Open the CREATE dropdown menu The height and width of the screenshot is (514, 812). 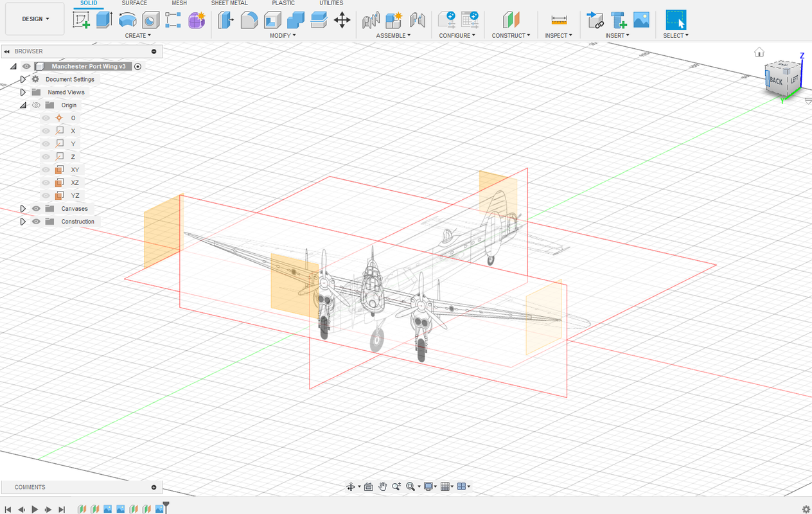point(138,35)
